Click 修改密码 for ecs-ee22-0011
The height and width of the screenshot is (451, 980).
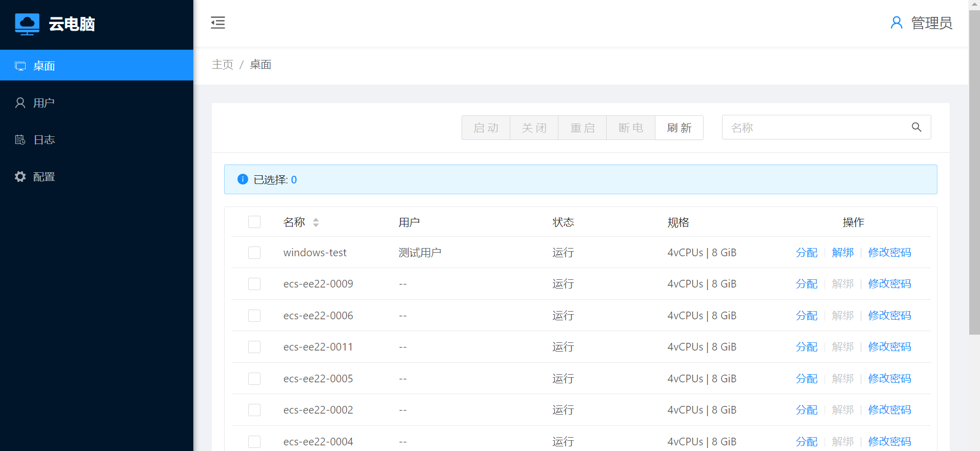tap(890, 347)
